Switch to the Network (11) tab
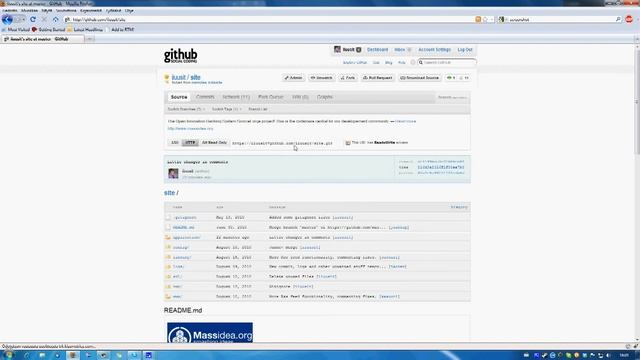 point(236,97)
